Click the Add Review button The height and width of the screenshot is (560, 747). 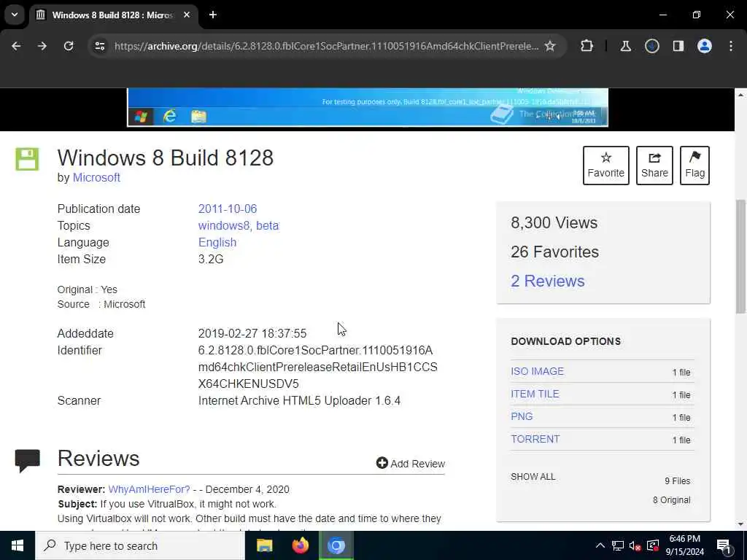click(x=411, y=463)
